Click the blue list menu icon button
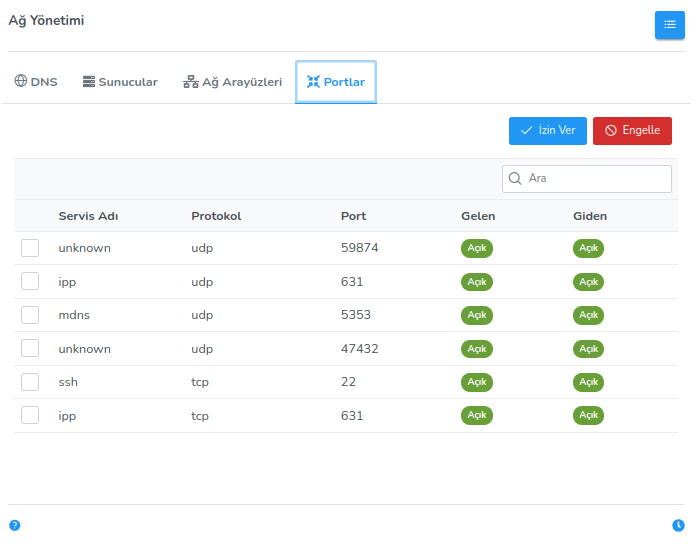 pos(669,25)
